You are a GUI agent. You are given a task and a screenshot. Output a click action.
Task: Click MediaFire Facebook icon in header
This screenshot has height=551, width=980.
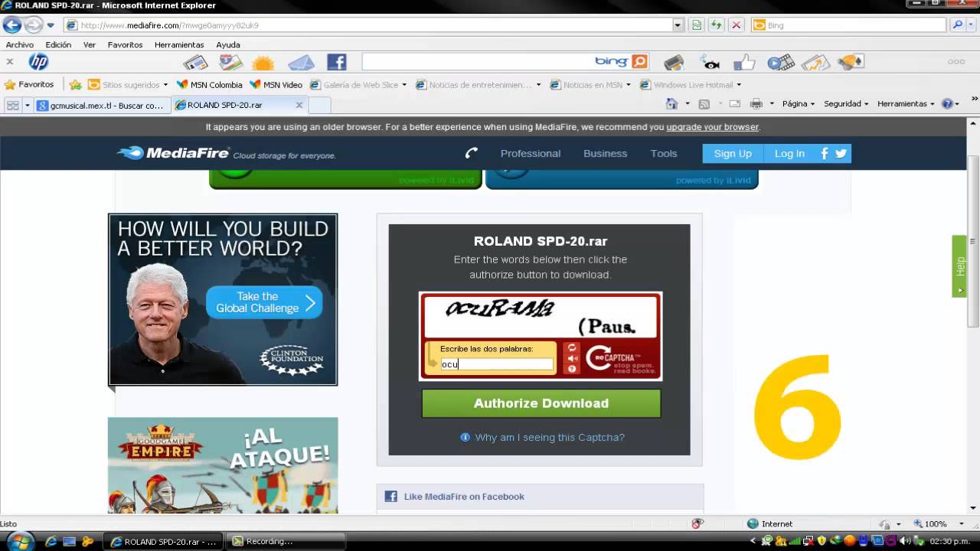point(825,153)
